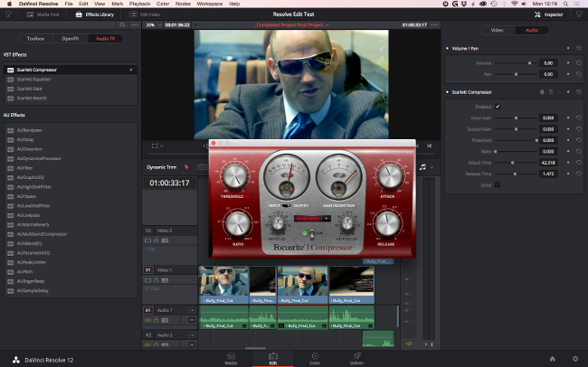588x367 pixels.
Task: Switch to Toolbox tab
Action: click(x=35, y=39)
